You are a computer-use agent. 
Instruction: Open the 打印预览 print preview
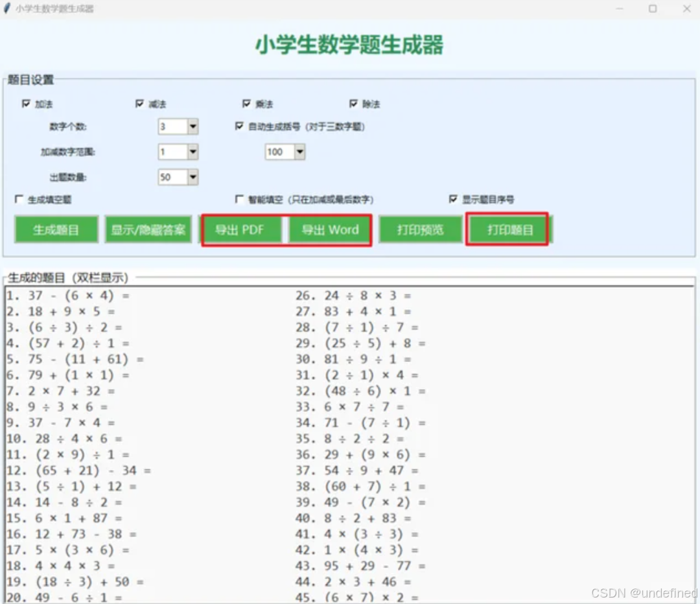click(420, 229)
